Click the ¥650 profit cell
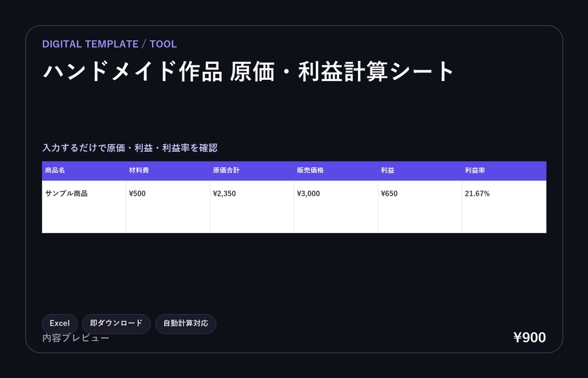This screenshot has width=588, height=378. [x=420, y=207]
